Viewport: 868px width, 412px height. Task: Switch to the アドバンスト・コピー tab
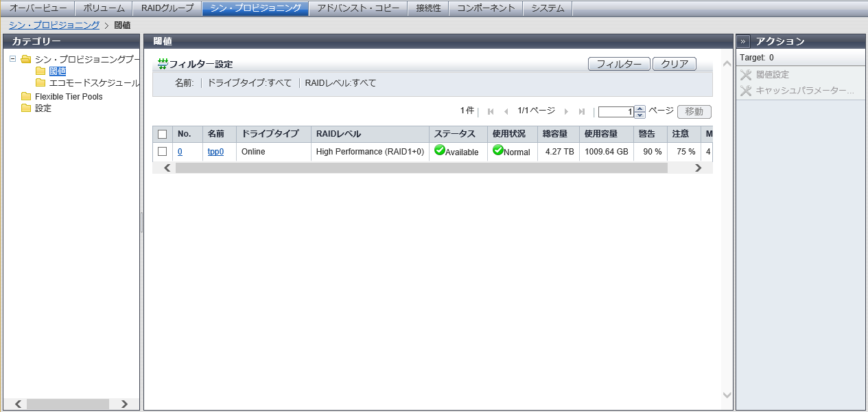(x=357, y=8)
